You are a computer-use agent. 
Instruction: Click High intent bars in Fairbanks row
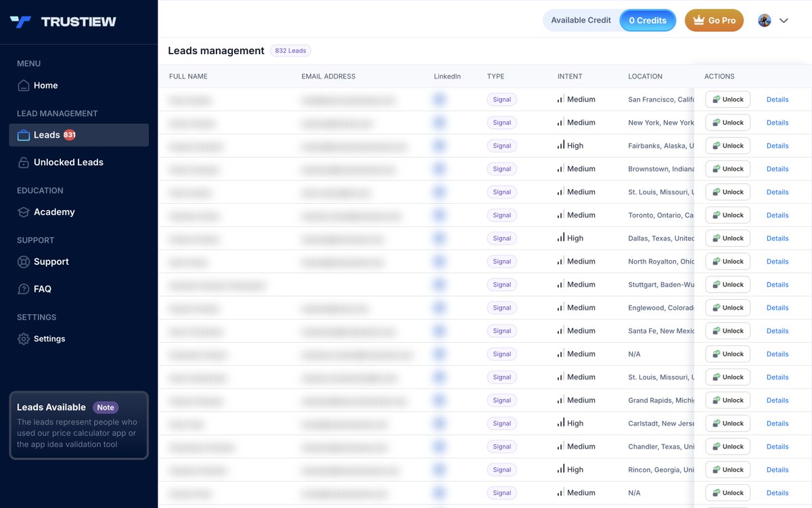561,145
